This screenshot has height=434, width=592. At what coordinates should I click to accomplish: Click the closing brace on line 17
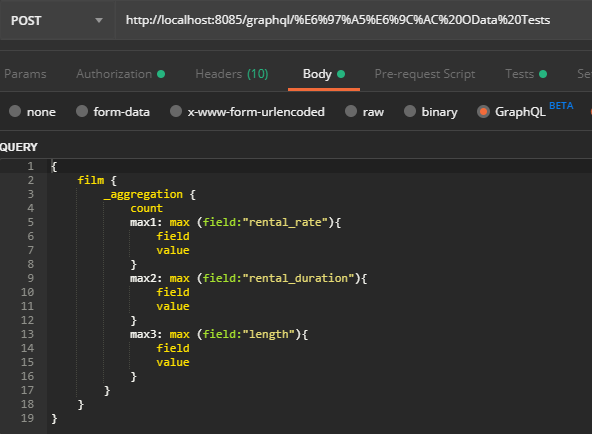coord(107,390)
